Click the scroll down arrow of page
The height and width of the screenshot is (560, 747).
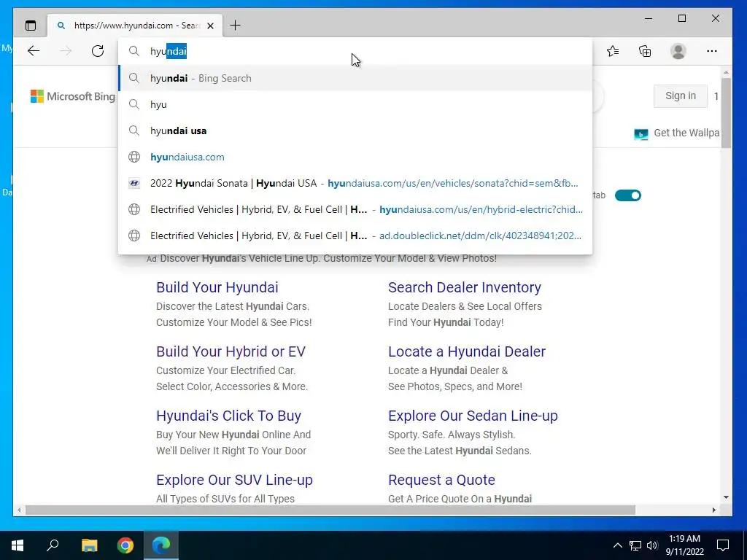(x=726, y=497)
